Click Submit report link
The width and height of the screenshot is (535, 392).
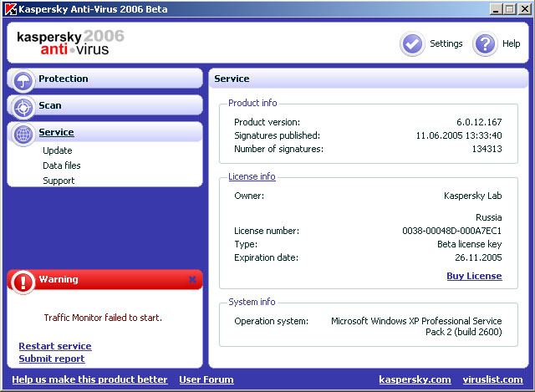pyautogui.click(x=52, y=359)
